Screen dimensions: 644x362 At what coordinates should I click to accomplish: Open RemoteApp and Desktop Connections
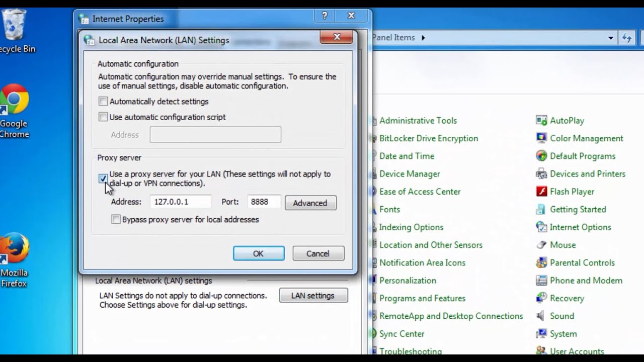pyautogui.click(x=451, y=316)
